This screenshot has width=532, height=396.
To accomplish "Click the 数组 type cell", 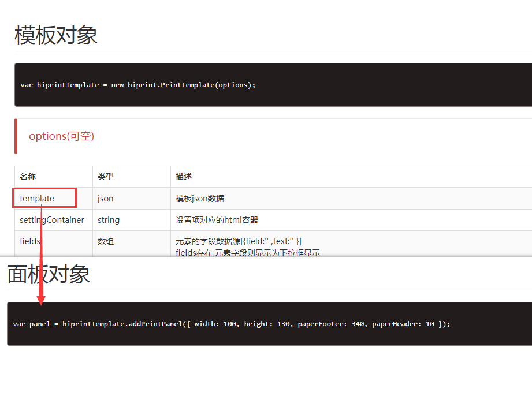I will (x=132, y=244).
